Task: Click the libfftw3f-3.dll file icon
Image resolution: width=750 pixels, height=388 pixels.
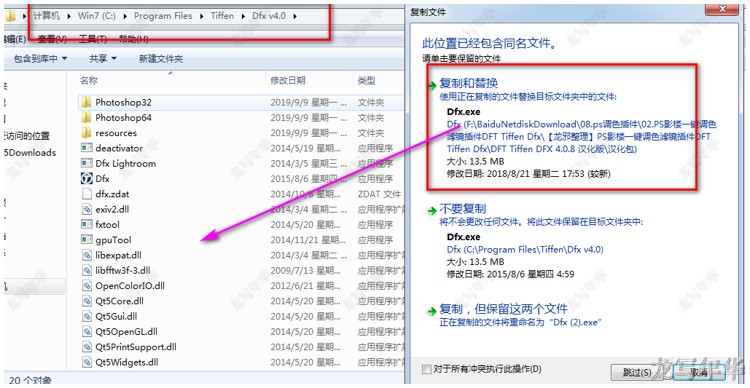Action: click(x=86, y=270)
